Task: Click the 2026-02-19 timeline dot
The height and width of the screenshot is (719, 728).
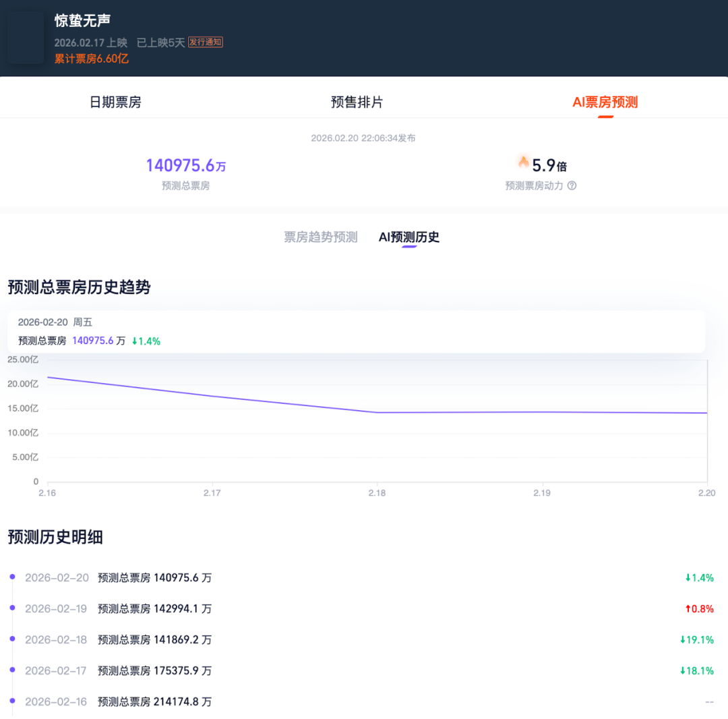Action: click(12, 608)
